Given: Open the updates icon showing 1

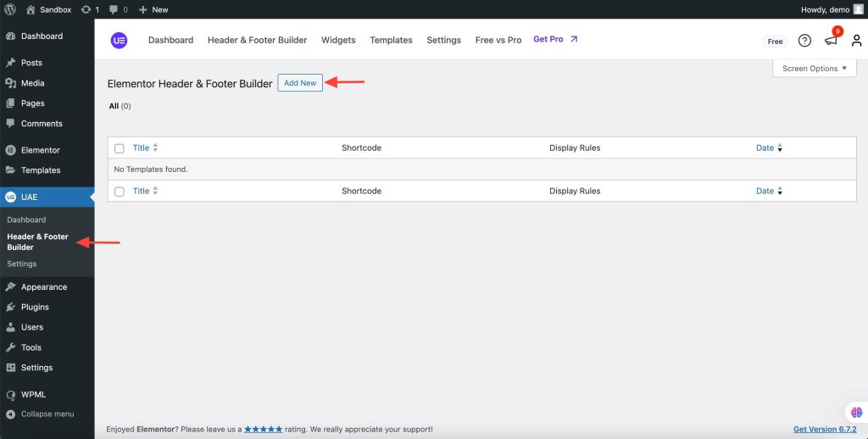Looking at the screenshot, I should [x=90, y=9].
